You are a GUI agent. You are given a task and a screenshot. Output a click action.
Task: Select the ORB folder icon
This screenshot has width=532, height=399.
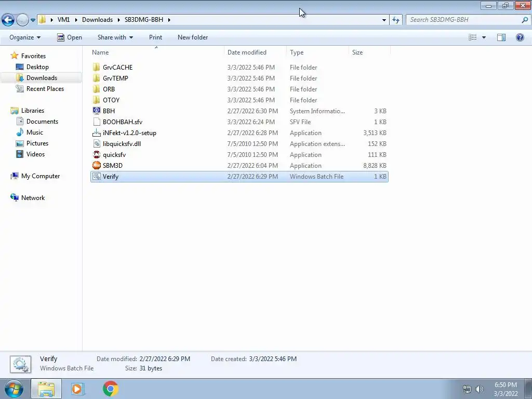pos(96,89)
